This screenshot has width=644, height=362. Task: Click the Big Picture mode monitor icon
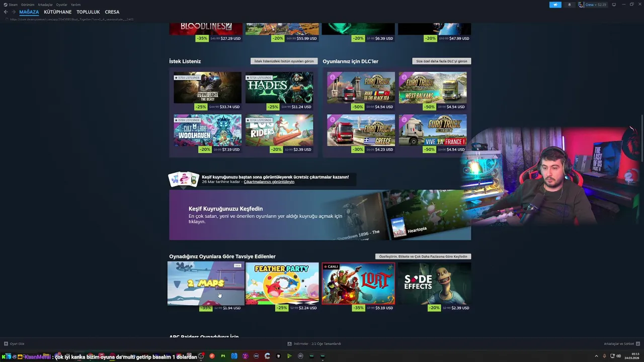614,5
